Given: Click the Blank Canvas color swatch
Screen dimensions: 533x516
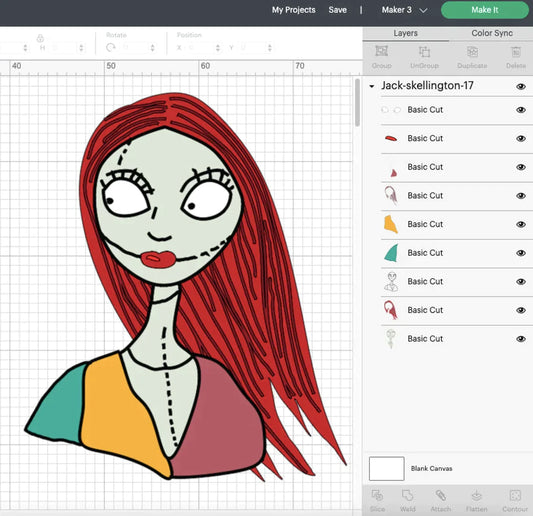Looking at the screenshot, I should coord(386,468).
